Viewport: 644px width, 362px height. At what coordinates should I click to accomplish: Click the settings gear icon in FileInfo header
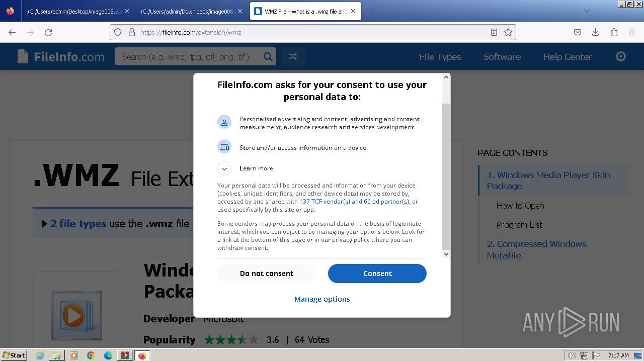point(621,56)
